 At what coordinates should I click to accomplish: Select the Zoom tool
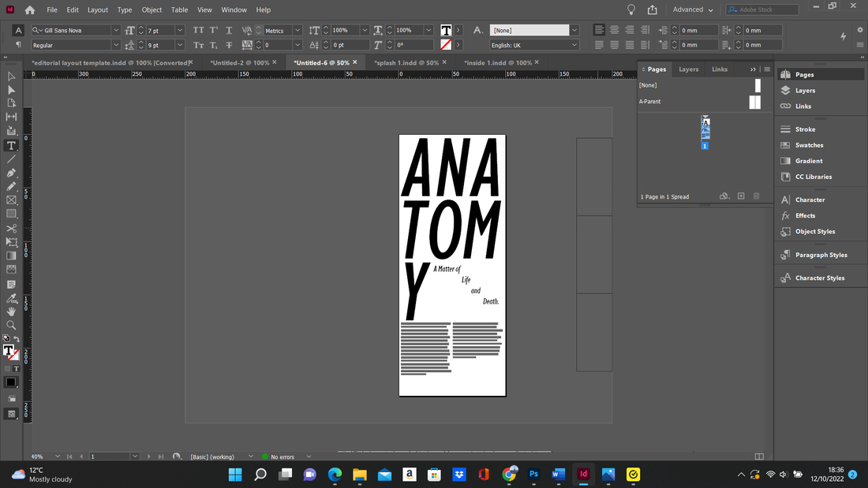point(11,326)
